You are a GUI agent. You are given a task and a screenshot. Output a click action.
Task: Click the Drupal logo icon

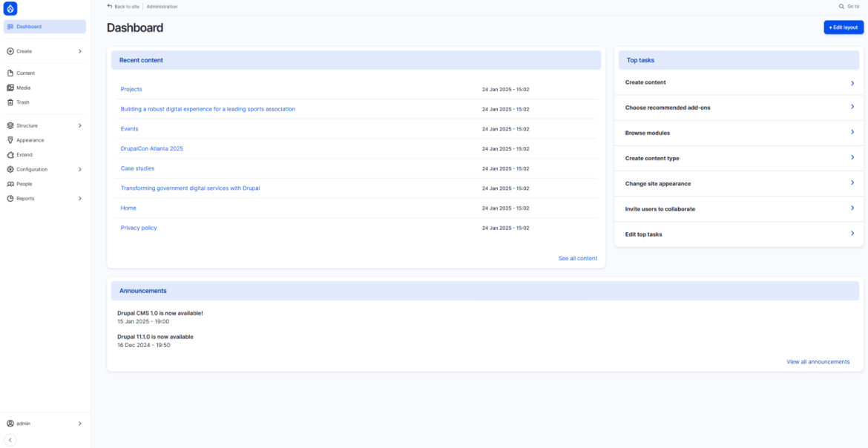pos(10,8)
